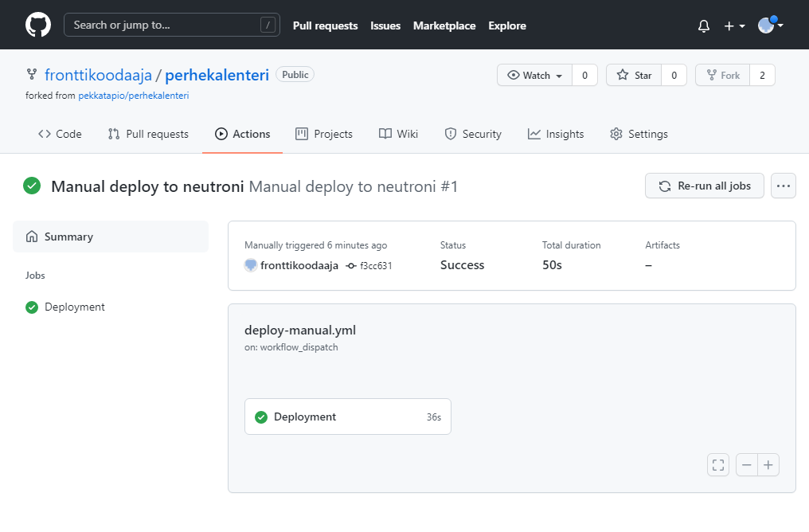Click the Summary home icon

point(32,237)
